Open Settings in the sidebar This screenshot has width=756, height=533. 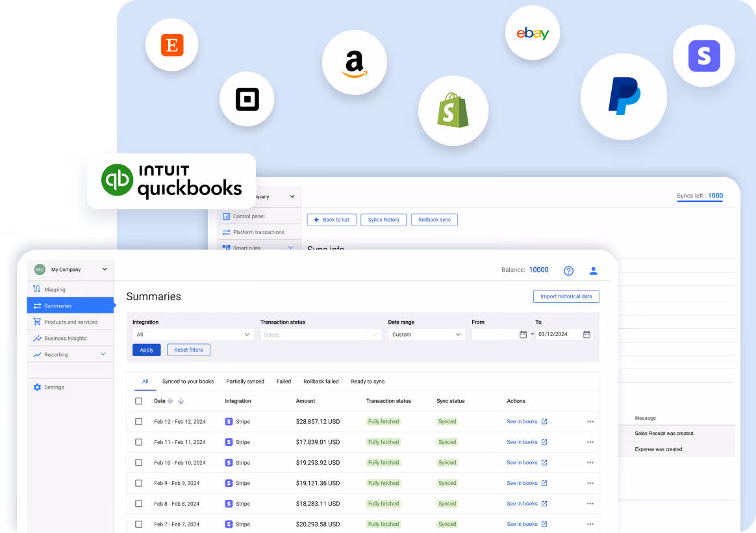coord(70,387)
